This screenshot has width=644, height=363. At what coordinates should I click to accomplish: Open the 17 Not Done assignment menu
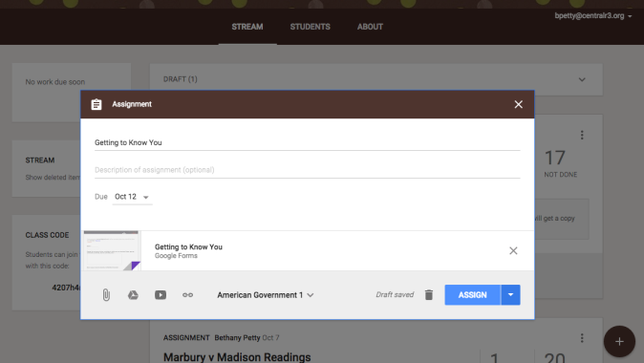[x=582, y=135]
